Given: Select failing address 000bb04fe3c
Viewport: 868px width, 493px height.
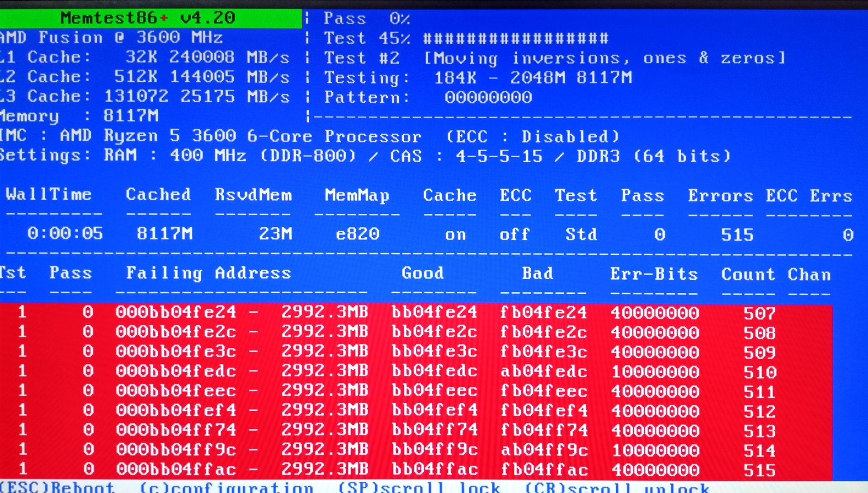Looking at the screenshot, I should tap(175, 351).
